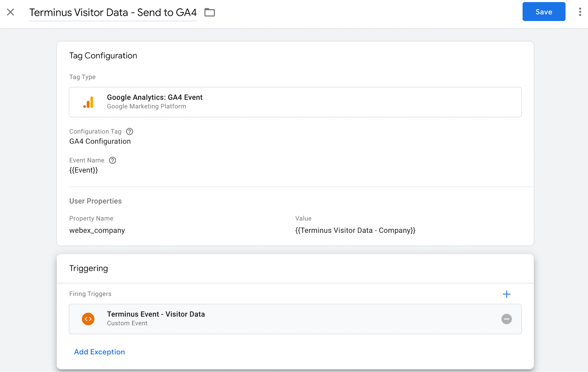Screen dimensions: 588x372
Task: Click the User Properties heading
Action: pyautogui.click(x=96, y=201)
